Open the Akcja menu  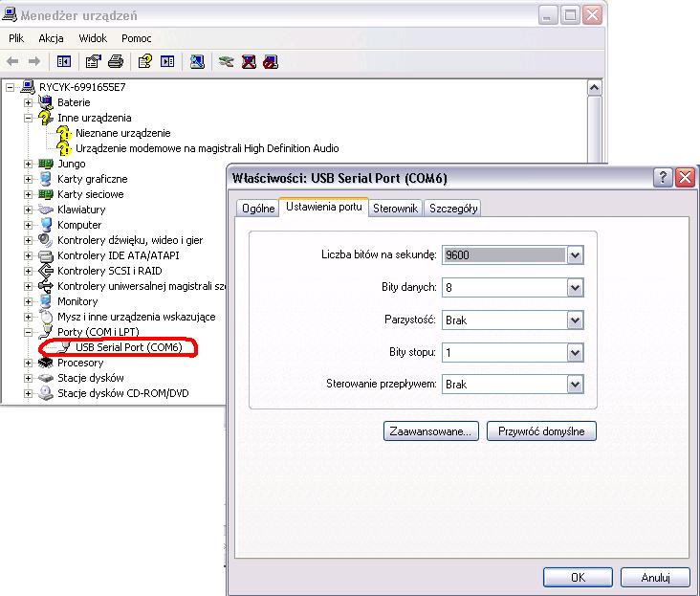51,38
